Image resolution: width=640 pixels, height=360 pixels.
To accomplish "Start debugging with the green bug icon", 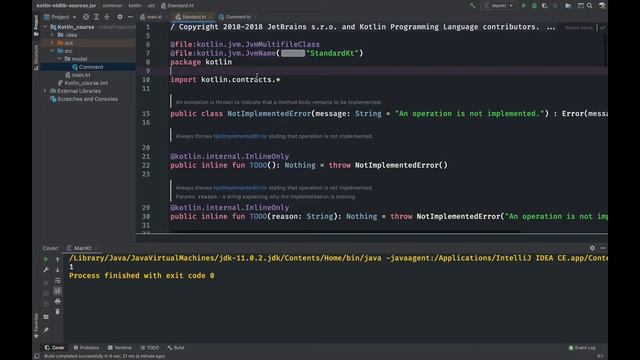I will (534, 6).
